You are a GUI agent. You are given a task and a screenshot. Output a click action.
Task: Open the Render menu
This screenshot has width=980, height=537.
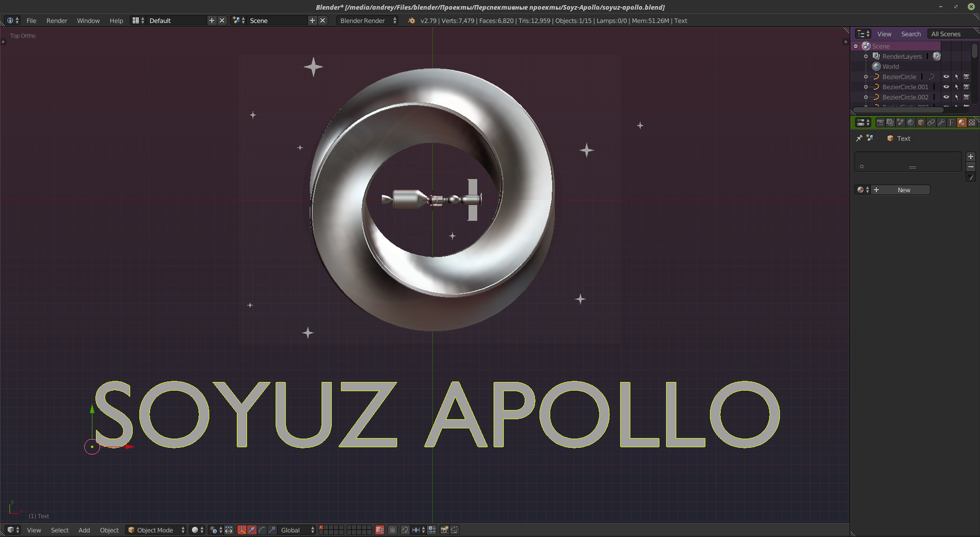[57, 20]
